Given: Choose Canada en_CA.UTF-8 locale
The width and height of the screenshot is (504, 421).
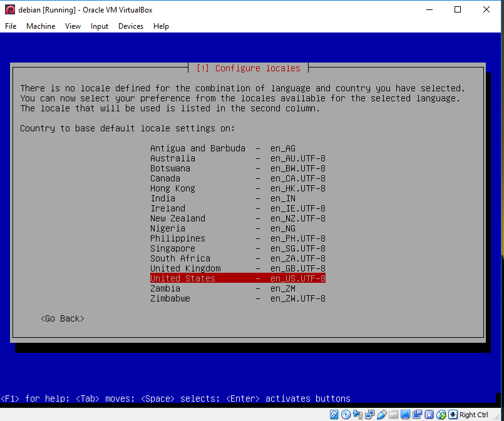Looking at the screenshot, I should point(238,178).
